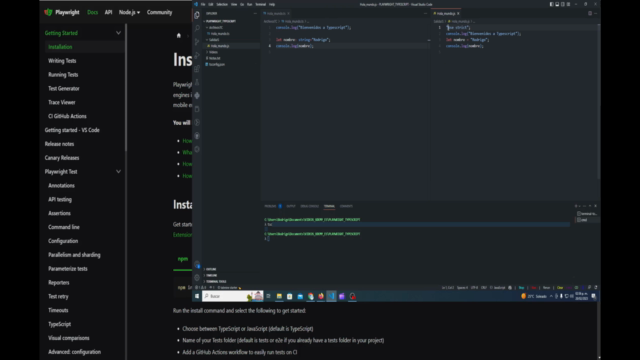Open the Search view in VS Code activity bar
640x360 pixels.
click(x=197, y=28)
